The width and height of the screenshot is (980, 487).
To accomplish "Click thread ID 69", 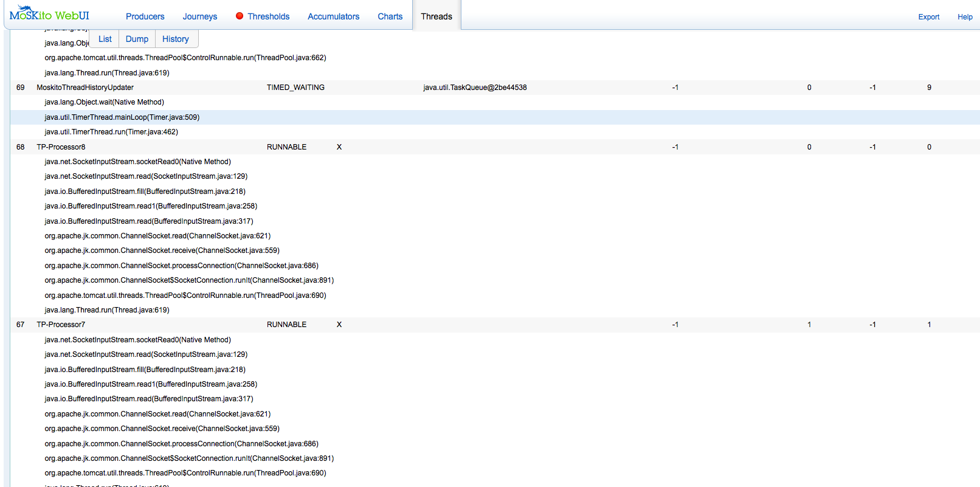I will click(x=21, y=88).
